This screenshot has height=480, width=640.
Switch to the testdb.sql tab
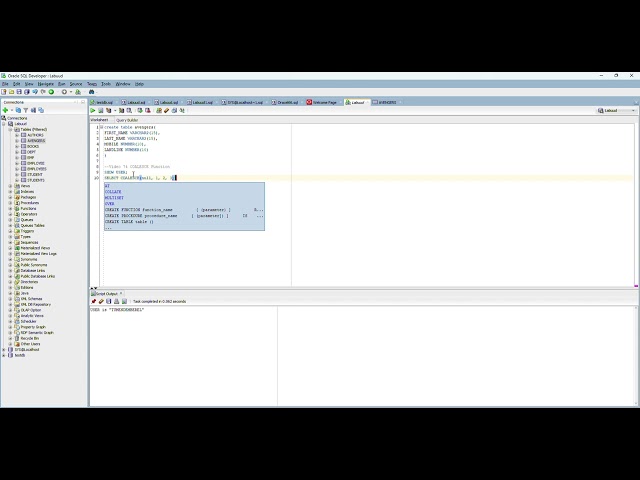102,102
